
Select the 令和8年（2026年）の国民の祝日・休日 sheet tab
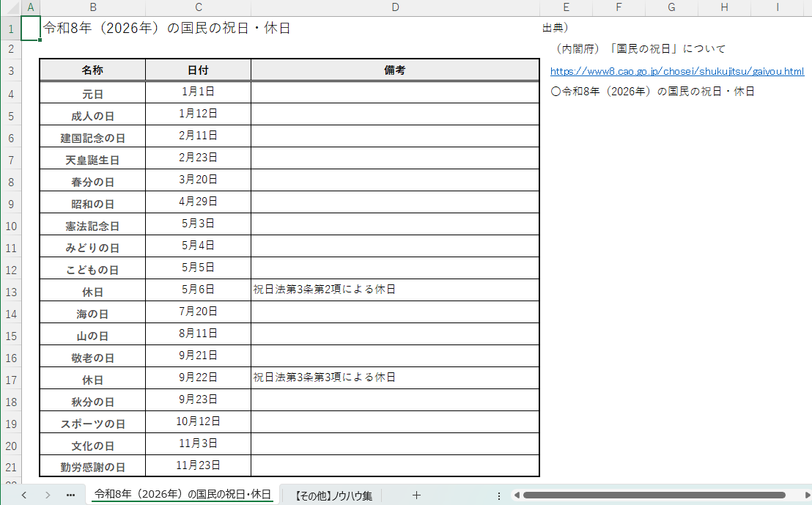(x=182, y=495)
